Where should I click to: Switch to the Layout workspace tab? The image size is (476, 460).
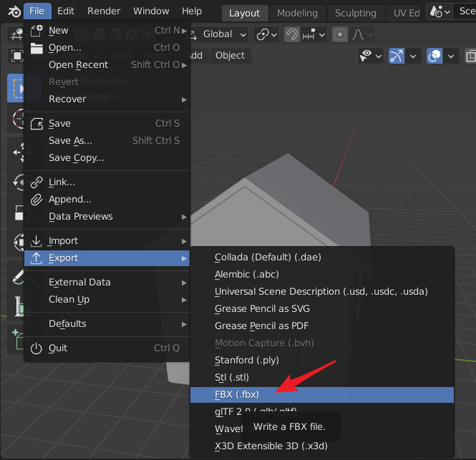point(244,14)
